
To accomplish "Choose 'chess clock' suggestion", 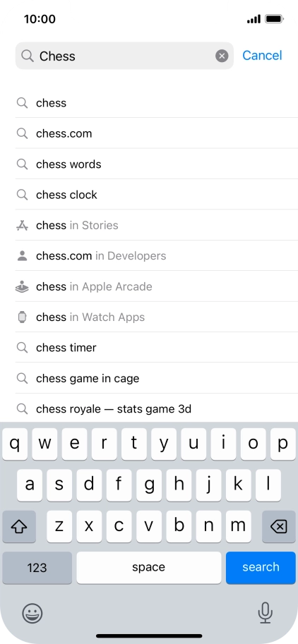I will click(157, 195).
